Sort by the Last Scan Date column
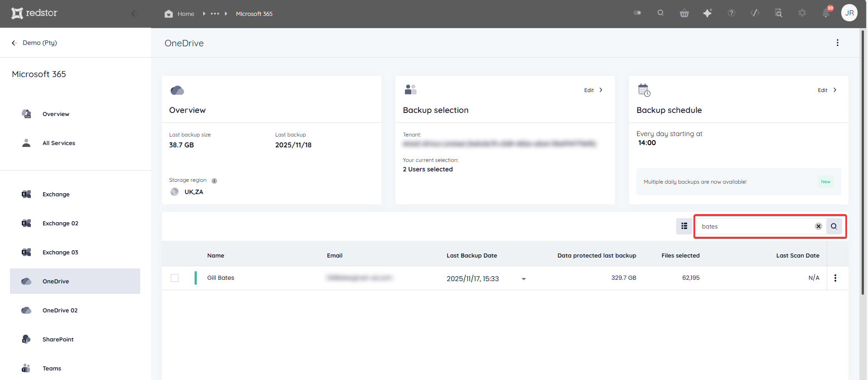 [x=797, y=255]
